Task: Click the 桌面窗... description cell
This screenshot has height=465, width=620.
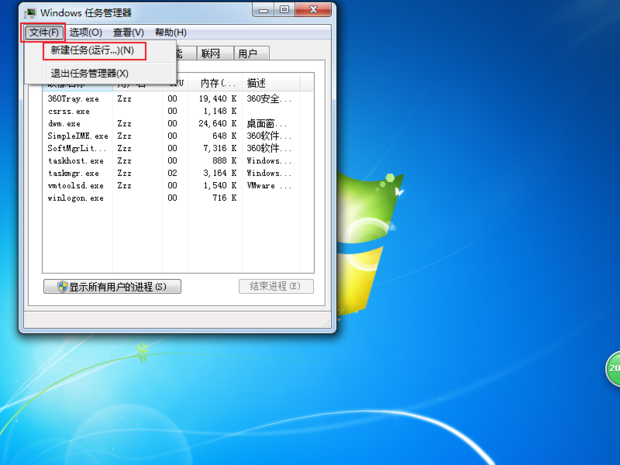Action: [x=267, y=124]
